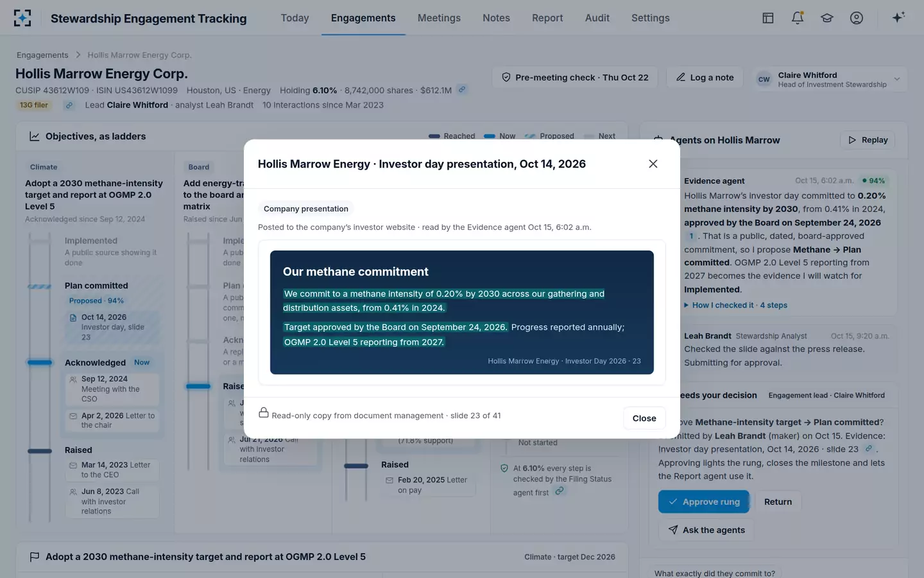Click the Plan committed rung marker on the Climate ladder
Image resolution: width=924 pixels, height=578 pixels.
40,286
